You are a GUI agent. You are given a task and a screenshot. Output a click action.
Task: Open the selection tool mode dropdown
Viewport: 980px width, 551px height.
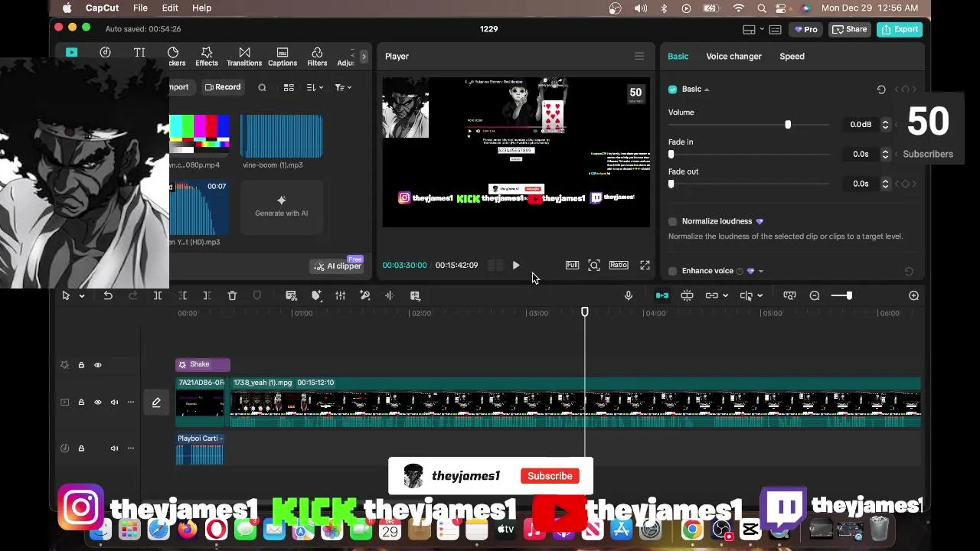82,295
